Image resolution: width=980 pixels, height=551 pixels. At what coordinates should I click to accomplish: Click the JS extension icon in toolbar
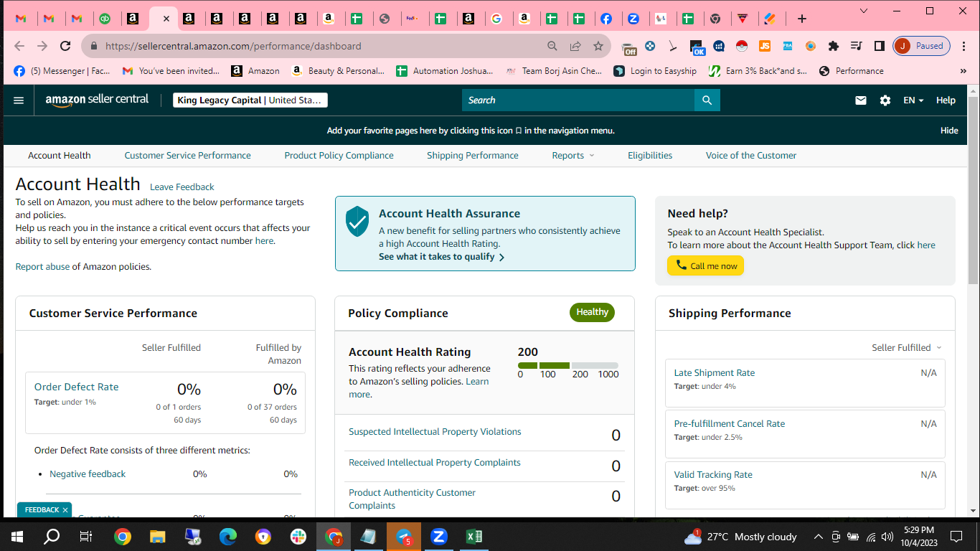tap(765, 46)
